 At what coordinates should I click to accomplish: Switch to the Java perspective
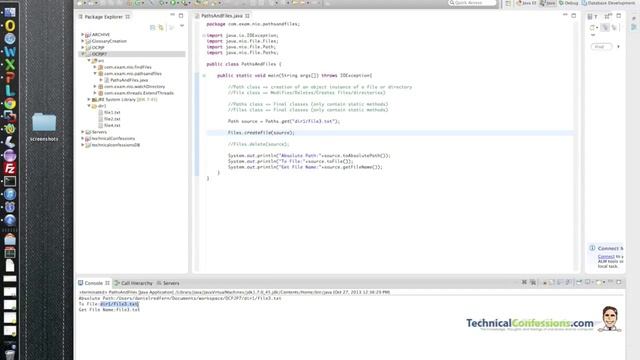click(x=548, y=3)
